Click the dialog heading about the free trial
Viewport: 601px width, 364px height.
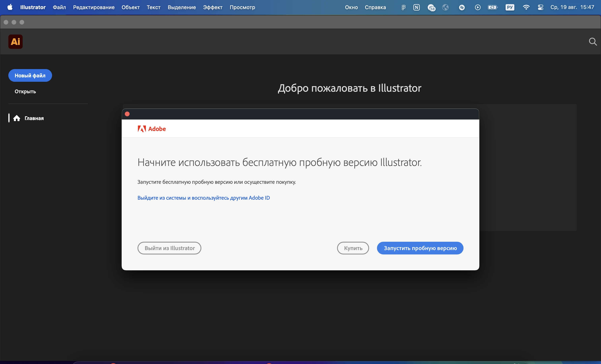tap(279, 162)
